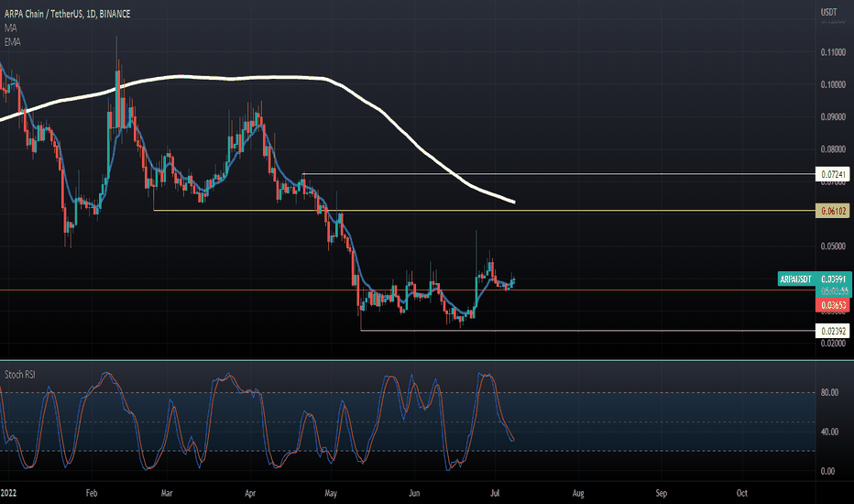Screen dimensions: 854x504
Task: Select the MA indicator label
Action: click(x=10, y=27)
